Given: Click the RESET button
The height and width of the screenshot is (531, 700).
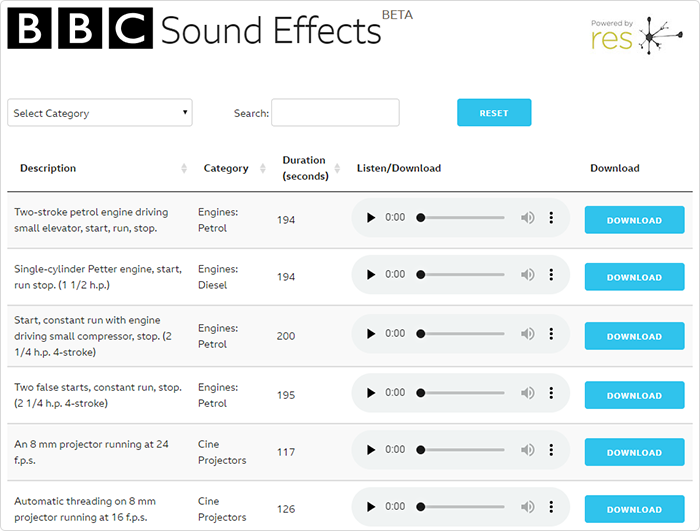Looking at the screenshot, I should [494, 113].
